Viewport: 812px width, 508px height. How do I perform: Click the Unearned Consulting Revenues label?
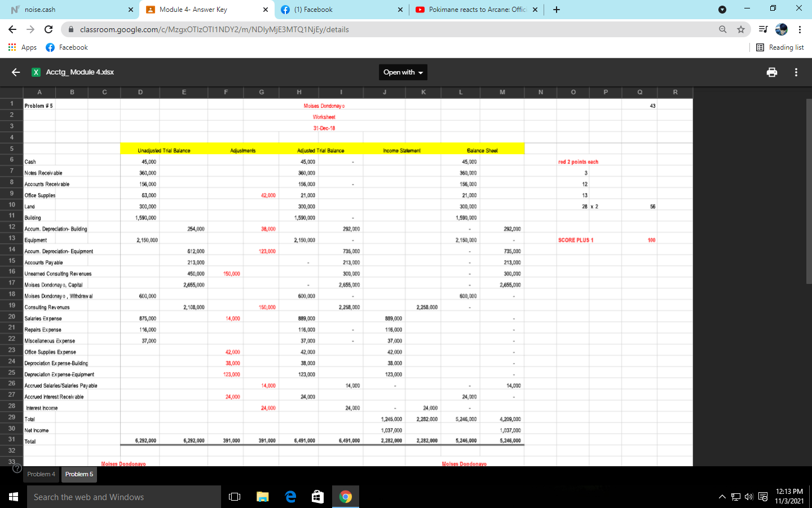[x=58, y=274]
